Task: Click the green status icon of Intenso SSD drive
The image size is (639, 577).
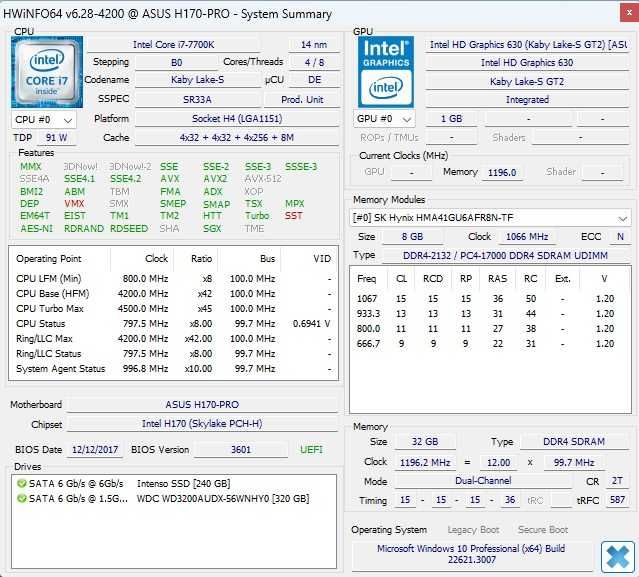Action: coord(21,484)
